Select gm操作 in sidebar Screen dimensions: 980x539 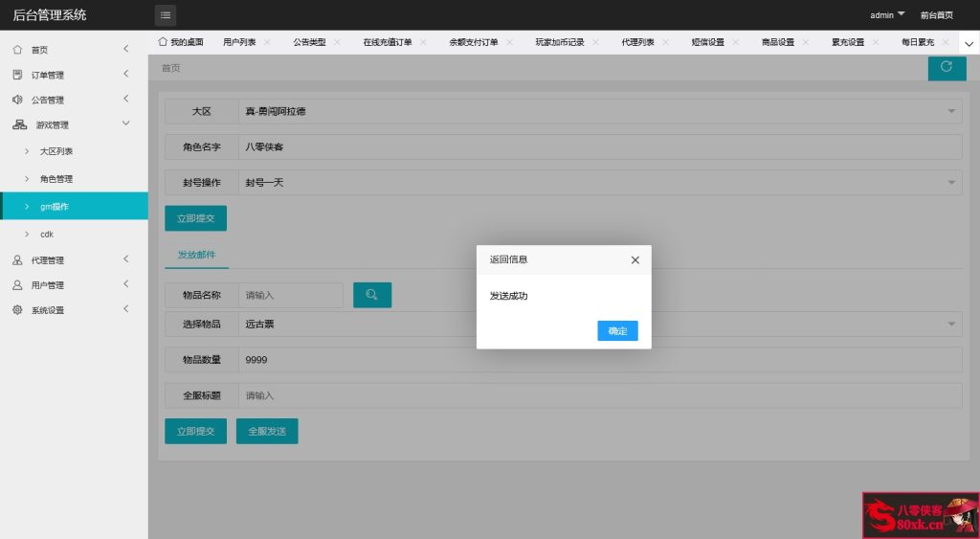(x=74, y=207)
